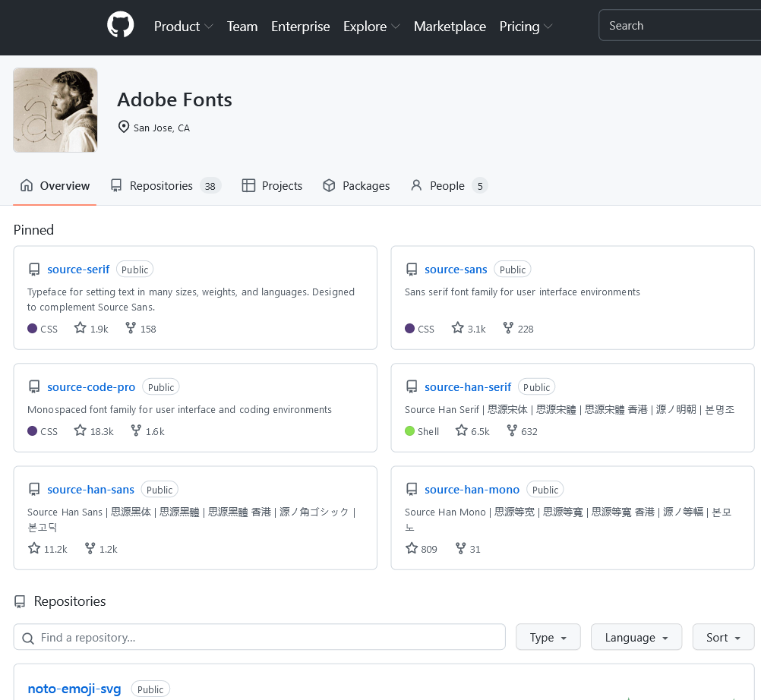Image resolution: width=761 pixels, height=700 pixels.
Task: Click the star icon on source-han-serif card
Action: pyautogui.click(x=462, y=430)
